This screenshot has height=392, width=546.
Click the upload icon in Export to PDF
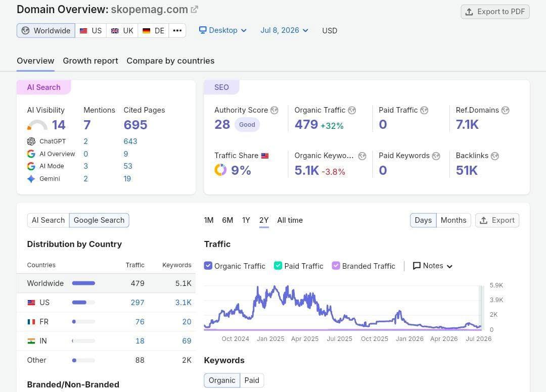[x=469, y=12]
